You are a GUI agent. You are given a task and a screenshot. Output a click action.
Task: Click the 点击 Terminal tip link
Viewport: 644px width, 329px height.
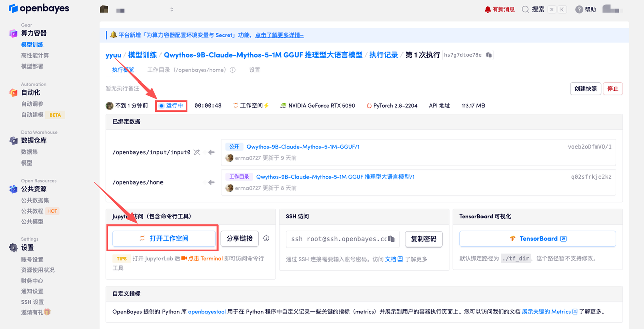coord(202,258)
